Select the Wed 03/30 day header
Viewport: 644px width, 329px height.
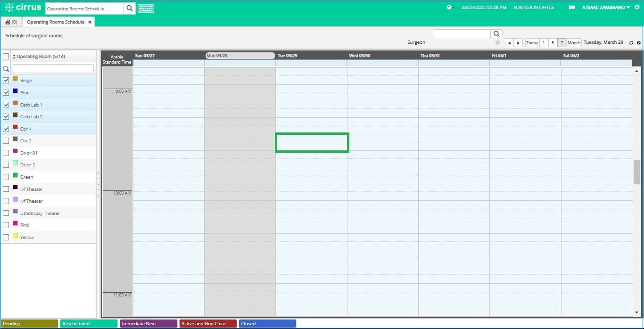click(359, 56)
